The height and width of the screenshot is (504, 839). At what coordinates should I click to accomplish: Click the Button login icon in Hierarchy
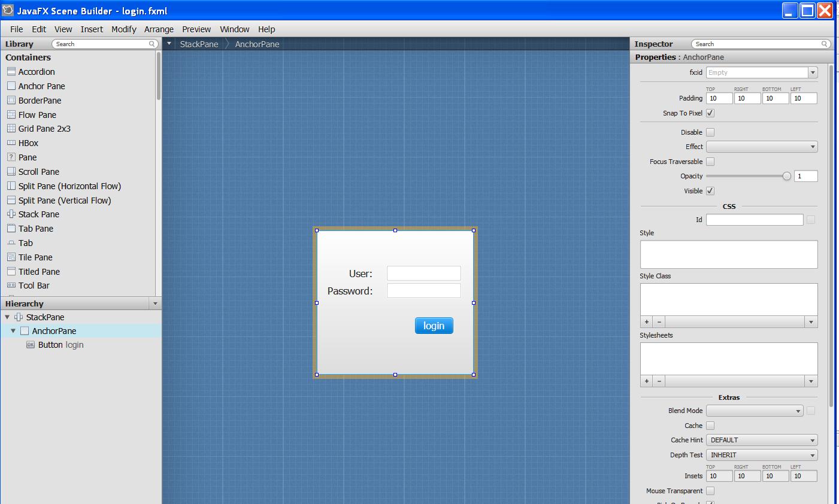click(x=31, y=345)
